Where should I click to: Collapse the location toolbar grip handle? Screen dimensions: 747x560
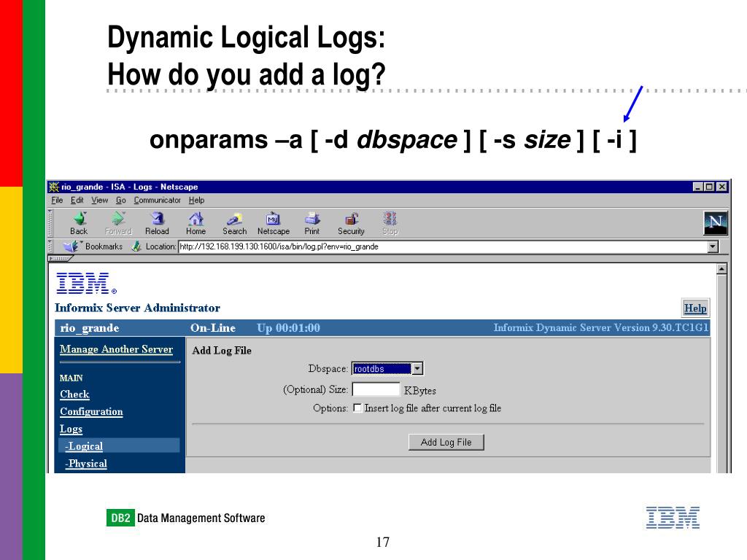tap(50, 246)
